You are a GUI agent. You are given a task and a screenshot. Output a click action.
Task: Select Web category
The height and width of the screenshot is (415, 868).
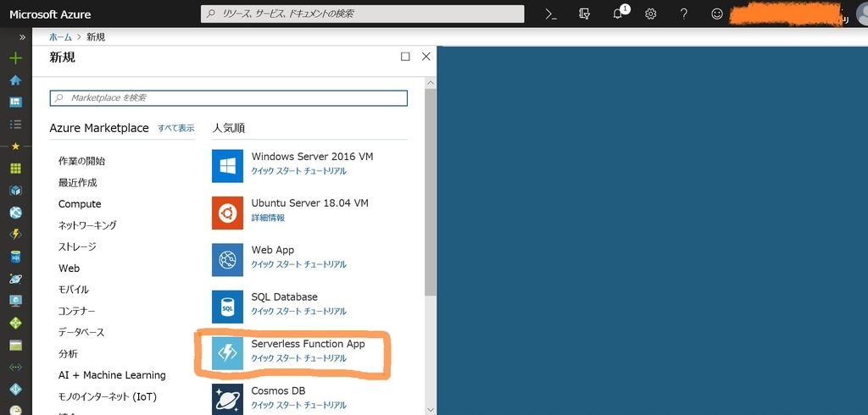point(70,268)
